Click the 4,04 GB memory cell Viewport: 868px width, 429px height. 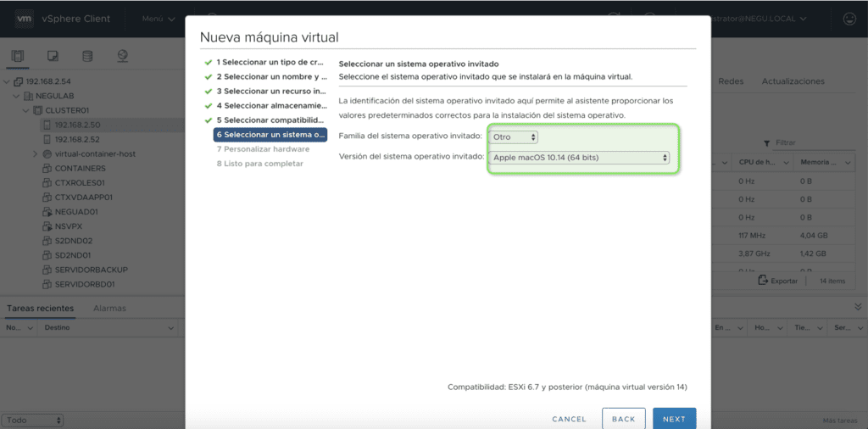tap(814, 235)
